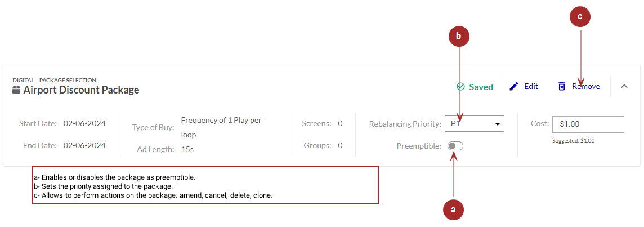Viewport: 644px width, 227px height.
Task: Click the Suggested: $1.00 text under Cost
Action: point(573,140)
